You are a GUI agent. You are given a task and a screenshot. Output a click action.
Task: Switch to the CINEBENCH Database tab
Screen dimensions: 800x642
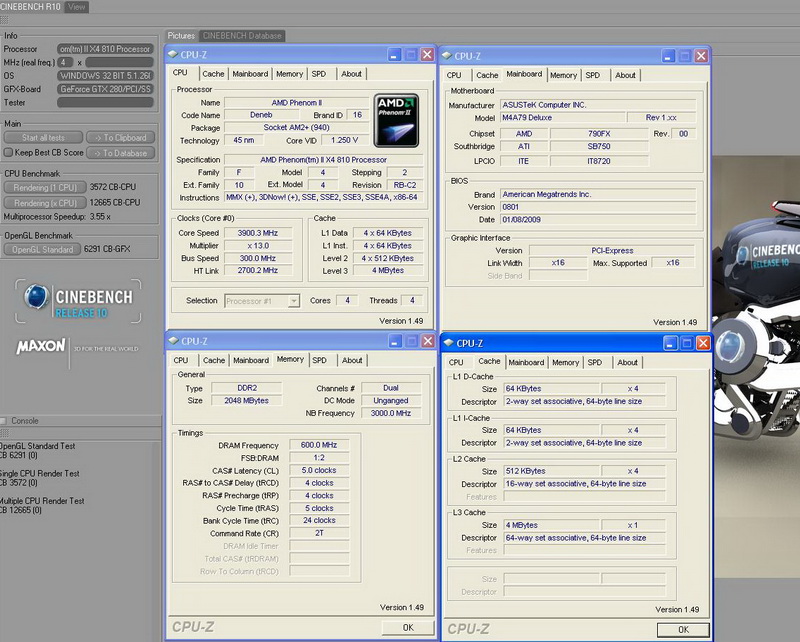click(242, 36)
